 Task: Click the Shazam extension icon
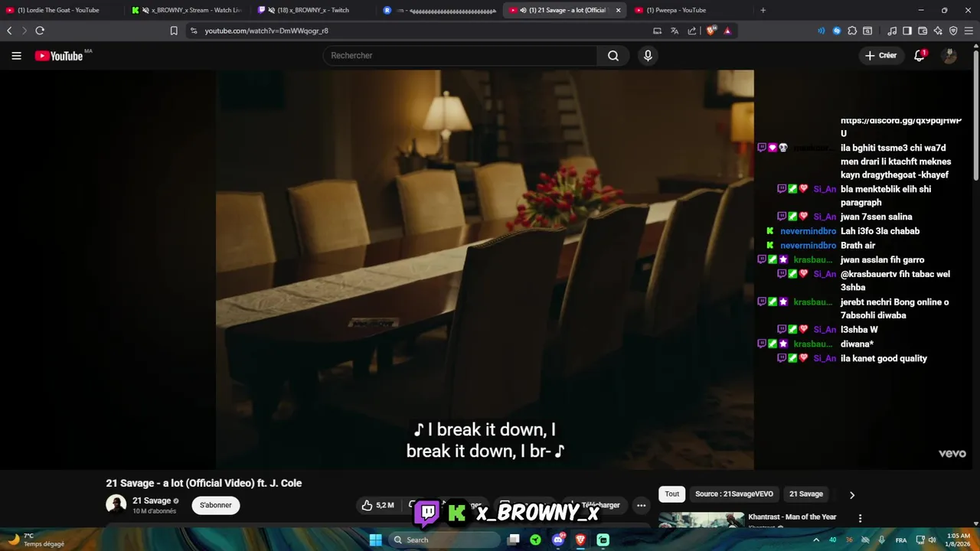837,31
